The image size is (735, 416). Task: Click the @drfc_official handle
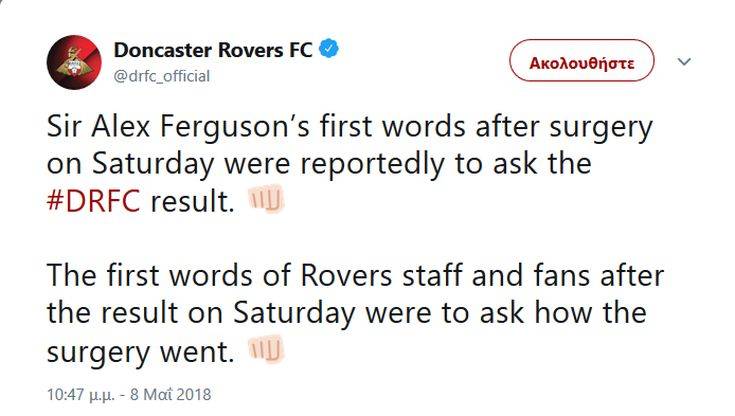(x=162, y=76)
